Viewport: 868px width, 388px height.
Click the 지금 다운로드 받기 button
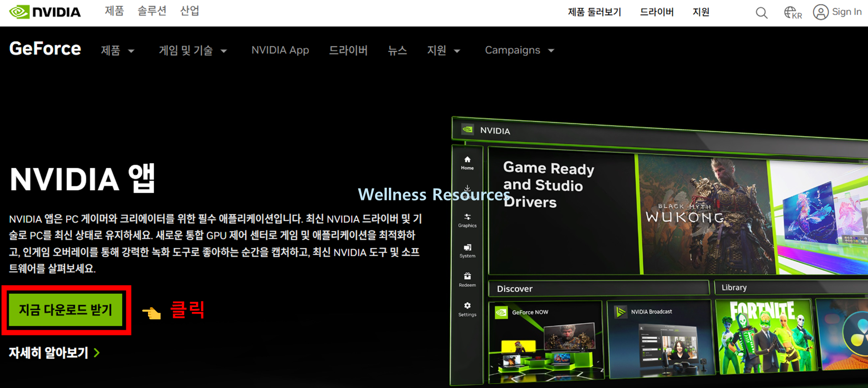pyautogui.click(x=66, y=310)
